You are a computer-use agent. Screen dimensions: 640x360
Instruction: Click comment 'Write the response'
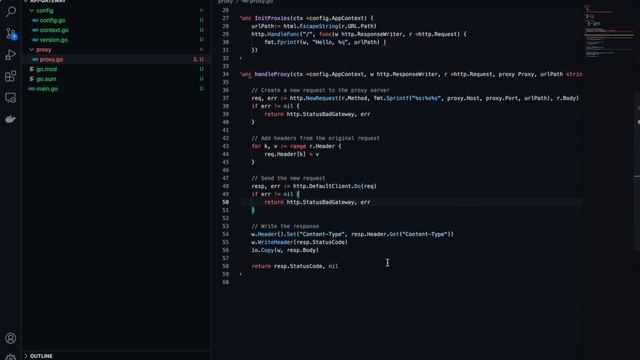coord(285,226)
